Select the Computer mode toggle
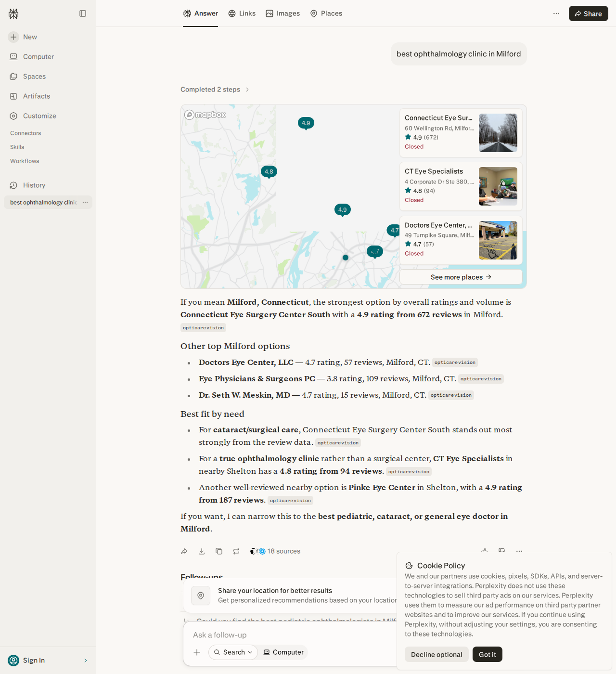Screen dimensions: 616x674 [283, 652]
